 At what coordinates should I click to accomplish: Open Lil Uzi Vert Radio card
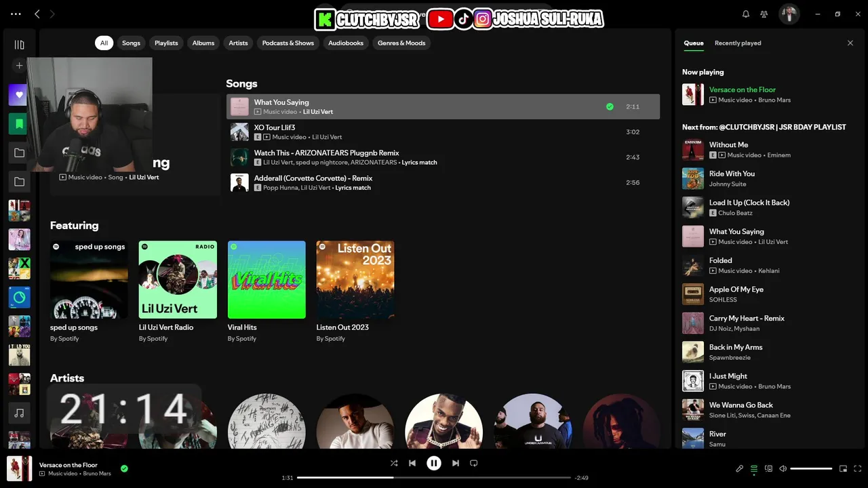(178, 291)
